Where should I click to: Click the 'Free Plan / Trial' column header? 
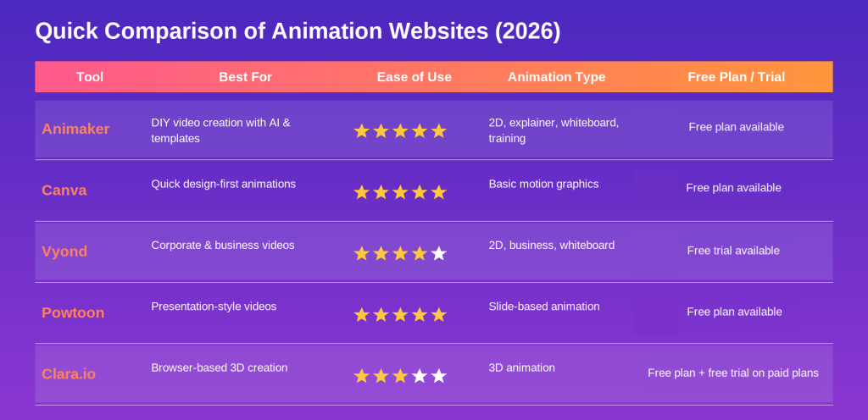737,77
